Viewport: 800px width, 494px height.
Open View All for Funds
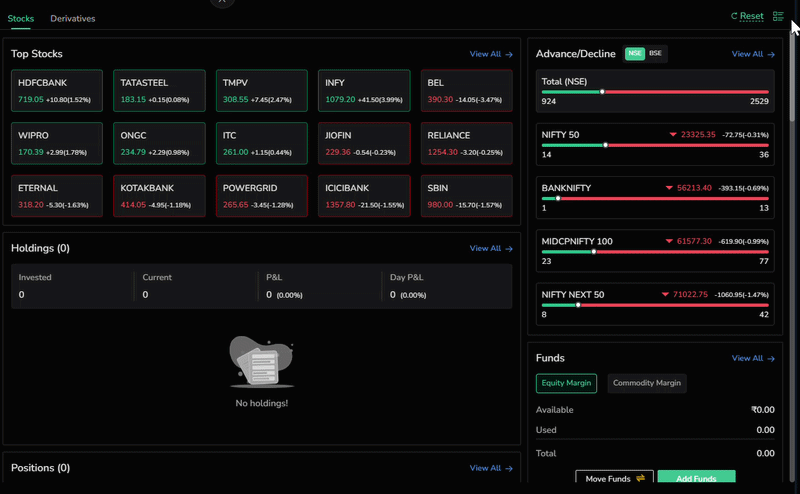point(753,358)
